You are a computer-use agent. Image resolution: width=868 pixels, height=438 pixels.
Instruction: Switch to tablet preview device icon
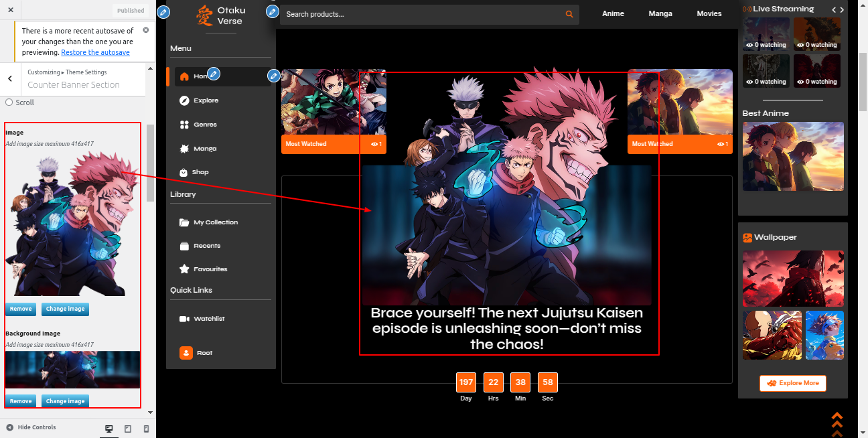[128, 429]
